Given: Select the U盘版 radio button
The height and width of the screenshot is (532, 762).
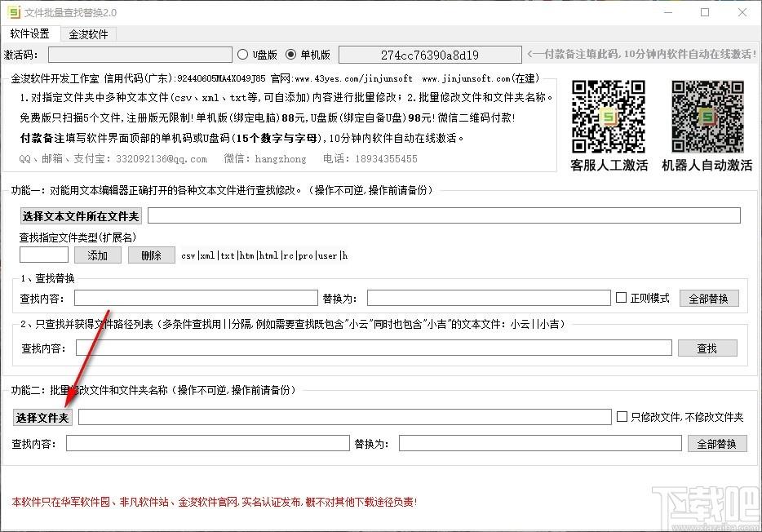Looking at the screenshot, I should point(242,55).
